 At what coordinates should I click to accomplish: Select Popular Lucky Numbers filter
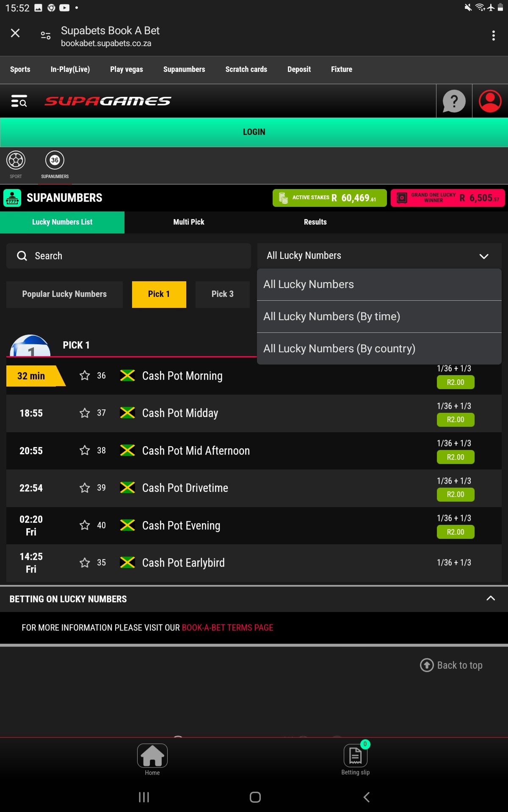tap(64, 294)
